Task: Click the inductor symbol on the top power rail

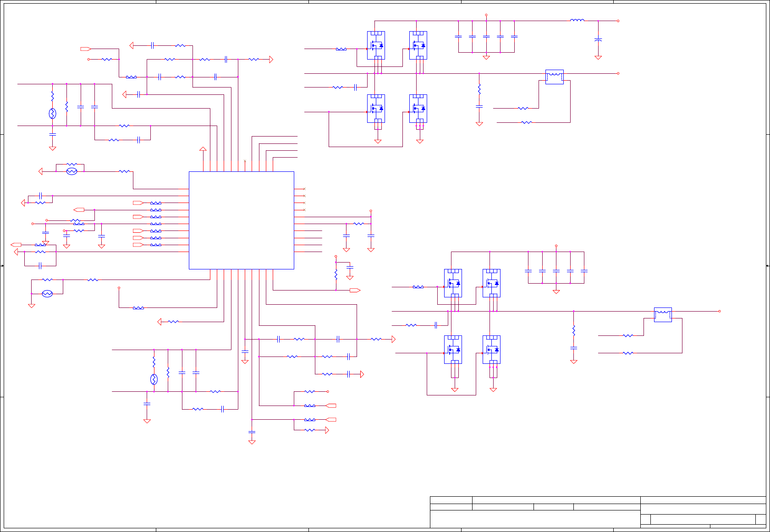Action: (577, 20)
